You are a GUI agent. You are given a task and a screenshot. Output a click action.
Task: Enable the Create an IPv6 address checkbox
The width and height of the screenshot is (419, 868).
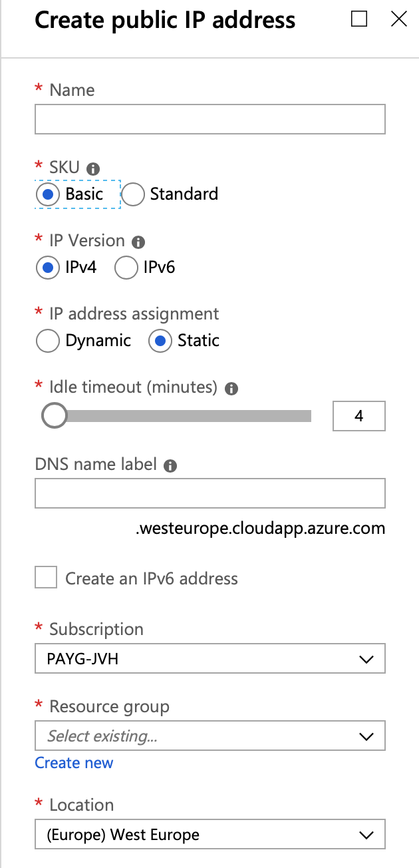[46, 578]
